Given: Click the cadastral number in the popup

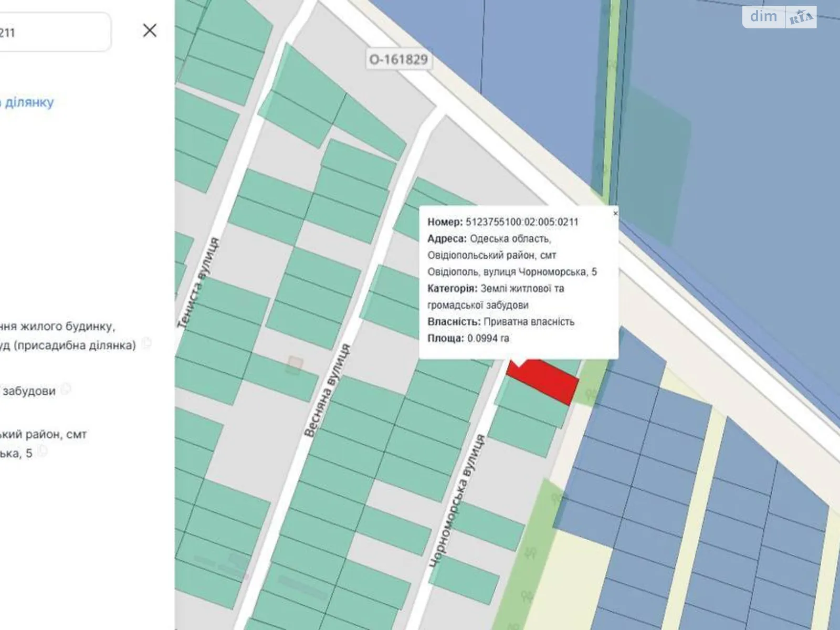Looking at the screenshot, I should pyautogui.click(x=521, y=222).
